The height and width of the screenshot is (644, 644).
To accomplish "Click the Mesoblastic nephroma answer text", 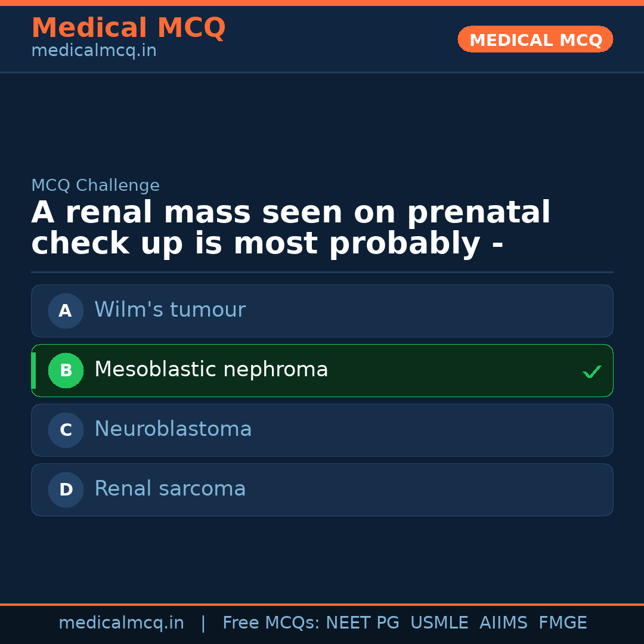I will (211, 370).
